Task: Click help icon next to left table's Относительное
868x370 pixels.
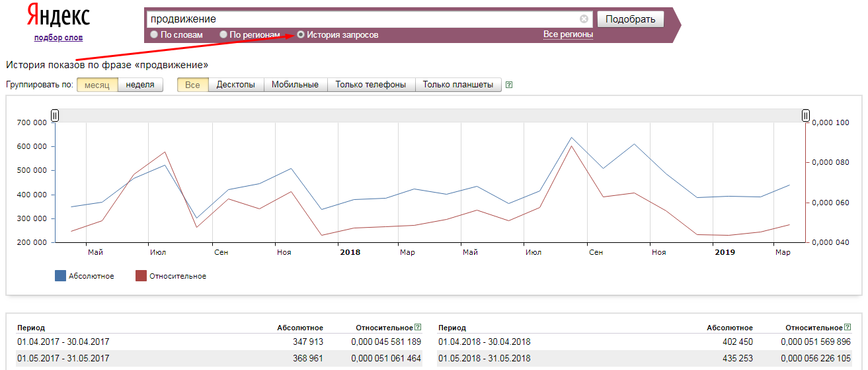Action: tap(418, 328)
